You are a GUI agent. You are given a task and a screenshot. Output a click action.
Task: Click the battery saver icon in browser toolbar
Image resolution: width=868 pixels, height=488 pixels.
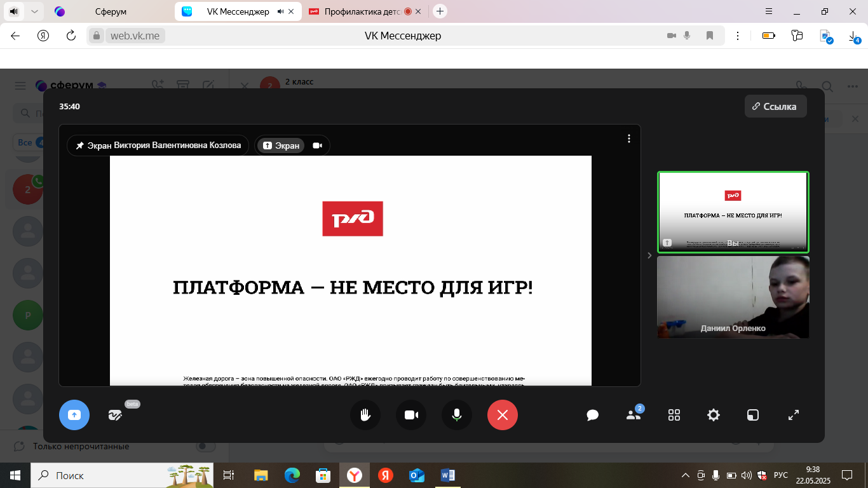tap(769, 36)
